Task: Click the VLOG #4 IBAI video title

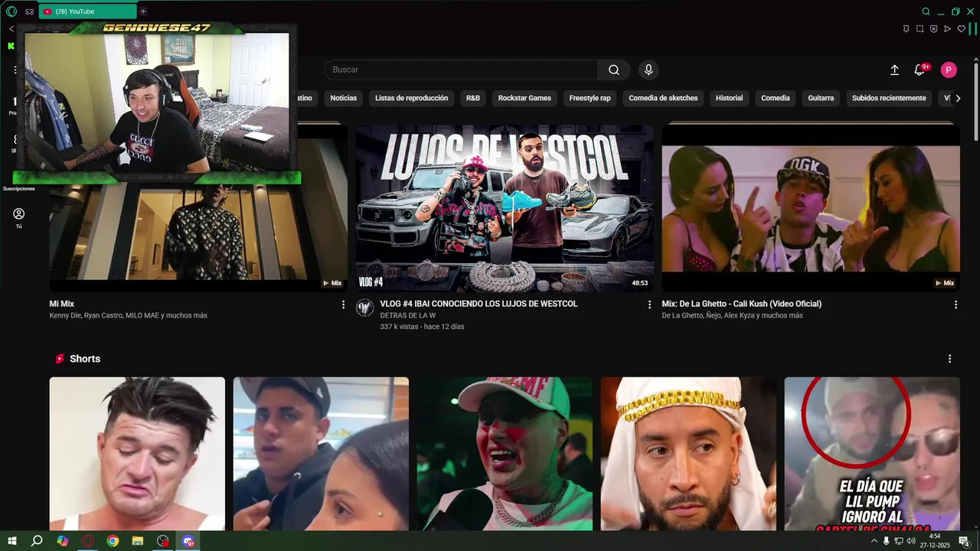Action: point(479,304)
